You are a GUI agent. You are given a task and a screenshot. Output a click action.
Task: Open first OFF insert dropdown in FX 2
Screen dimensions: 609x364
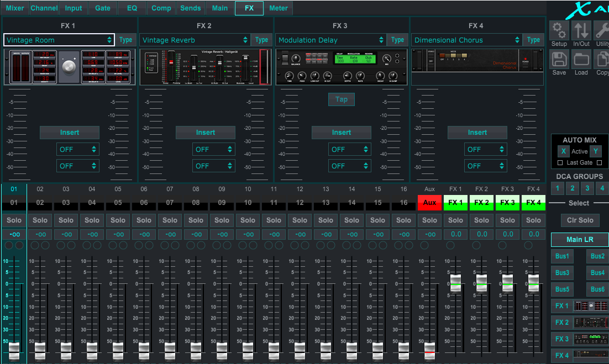(x=214, y=149)
